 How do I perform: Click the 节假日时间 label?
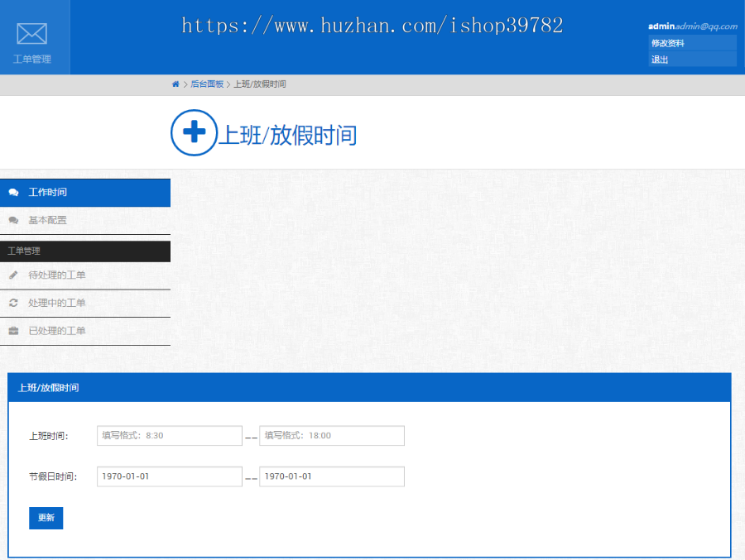(53, 476)
